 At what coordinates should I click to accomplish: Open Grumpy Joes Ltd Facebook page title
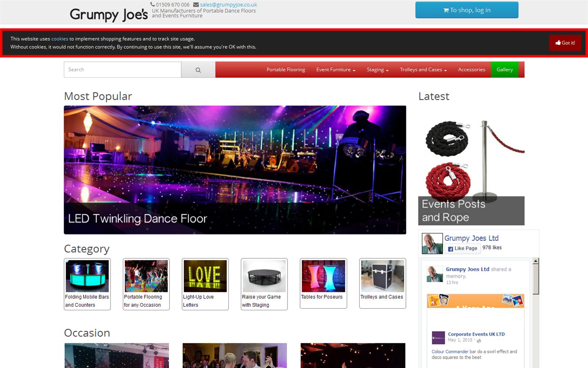point(471,238)
